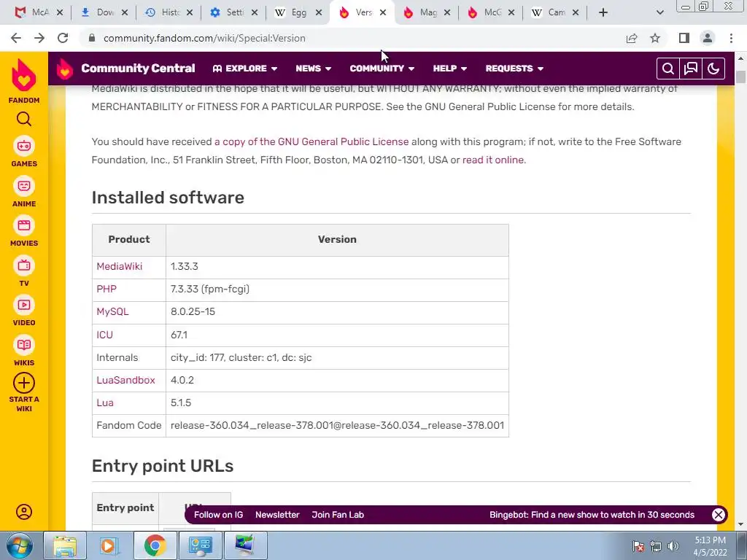Share this page via the share icon
Image resolution: width=747 pixels, height=560 pixels.
click(632, 38)
